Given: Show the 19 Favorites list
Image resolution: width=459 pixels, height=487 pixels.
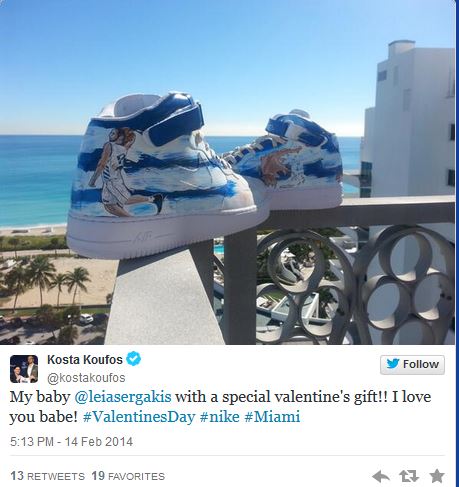Looking at the screenshot, I should pos(128,476).
